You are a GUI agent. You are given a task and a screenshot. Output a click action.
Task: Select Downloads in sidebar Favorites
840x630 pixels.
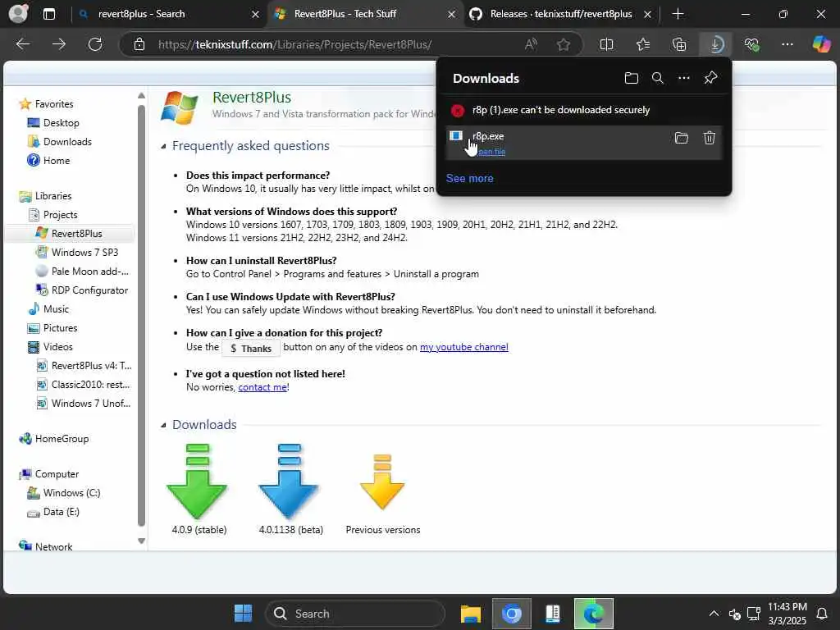click(x=67, y=141)
